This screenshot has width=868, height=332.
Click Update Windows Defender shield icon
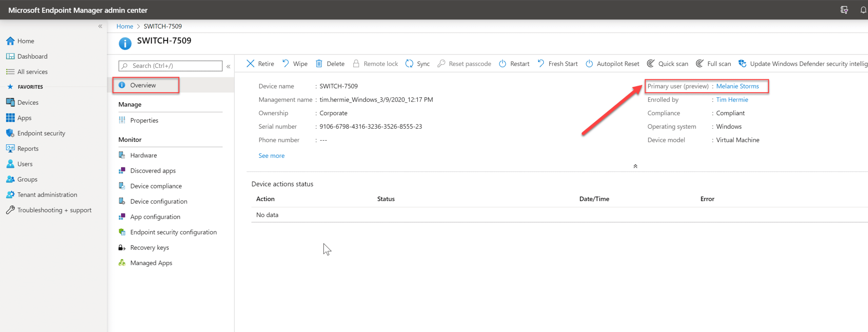[743, 64]
